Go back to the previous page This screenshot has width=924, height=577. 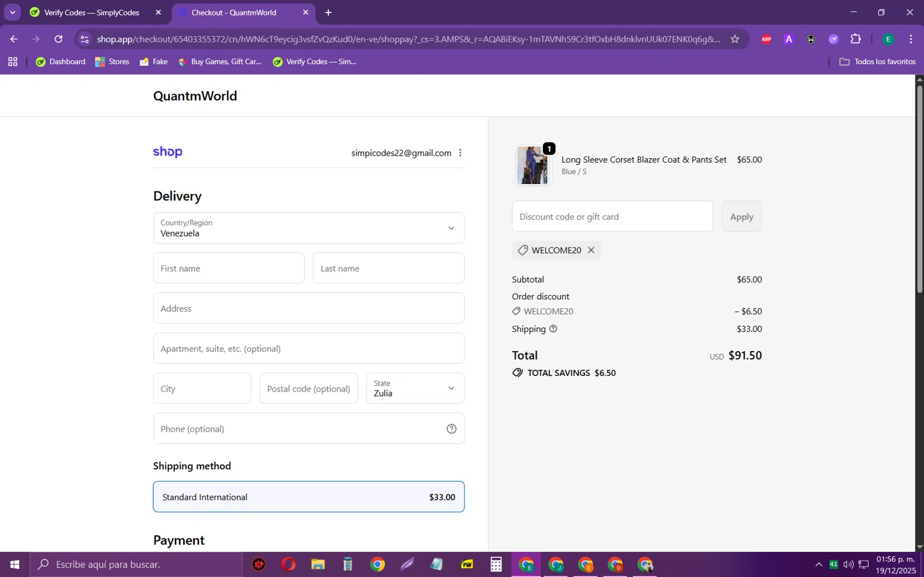pyautogui.click(x=14, y=39)
